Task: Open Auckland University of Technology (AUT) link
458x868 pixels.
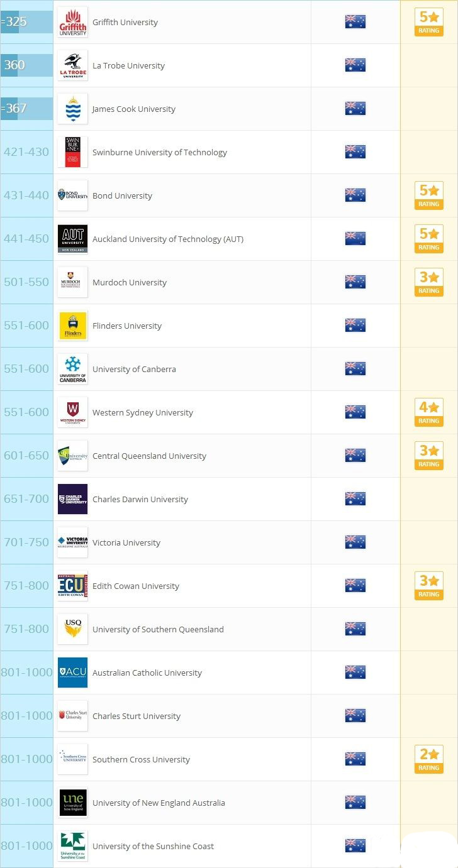Action: tap(168, 239)
